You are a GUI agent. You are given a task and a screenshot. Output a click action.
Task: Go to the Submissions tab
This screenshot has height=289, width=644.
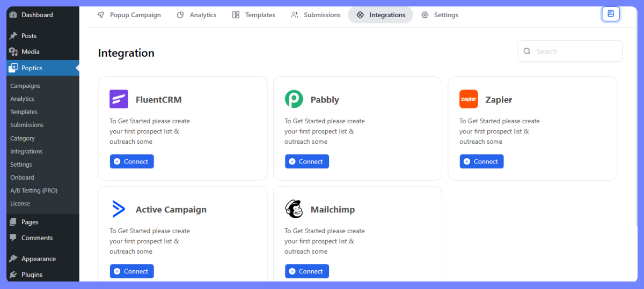click(x=316, y=15)
